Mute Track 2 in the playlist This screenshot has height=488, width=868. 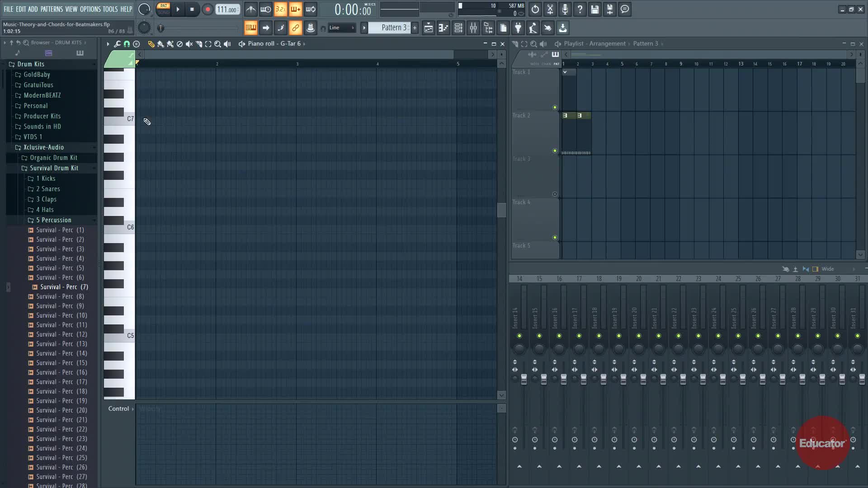[x=555, y=151]
